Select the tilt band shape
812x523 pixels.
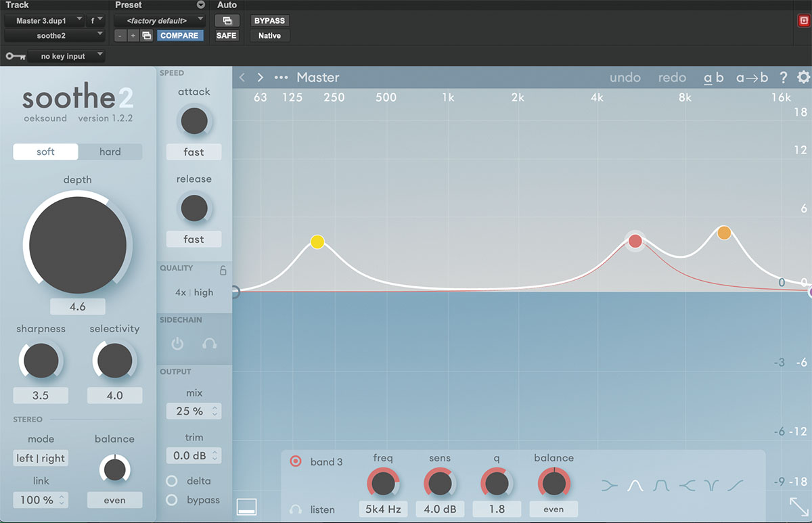click(x=736, y=485)
